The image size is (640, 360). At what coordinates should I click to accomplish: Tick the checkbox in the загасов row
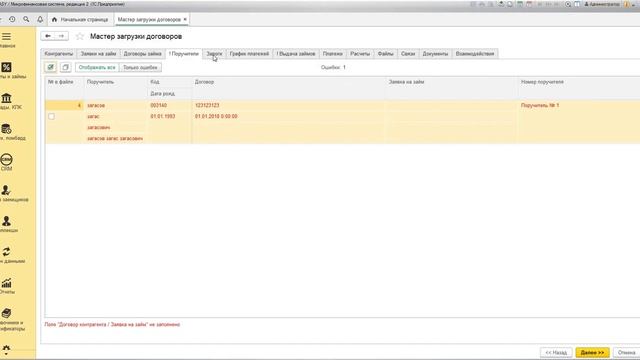pos(51,116)
